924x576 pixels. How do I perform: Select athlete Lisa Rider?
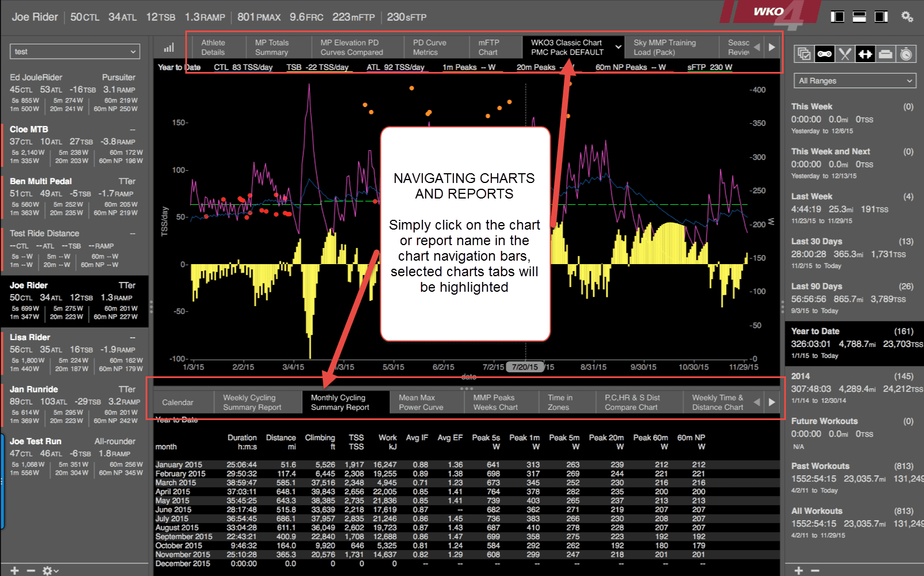[x=74, y=353]
